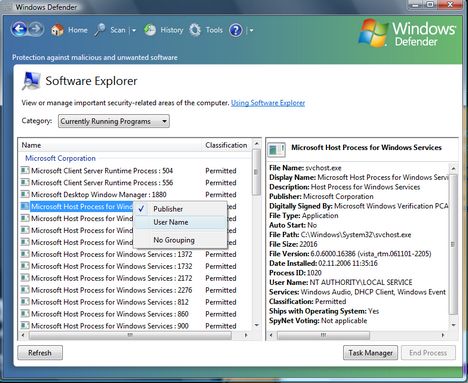468x383 pixels.
Task: Click the End Process button
Action: tap(428, 353)
